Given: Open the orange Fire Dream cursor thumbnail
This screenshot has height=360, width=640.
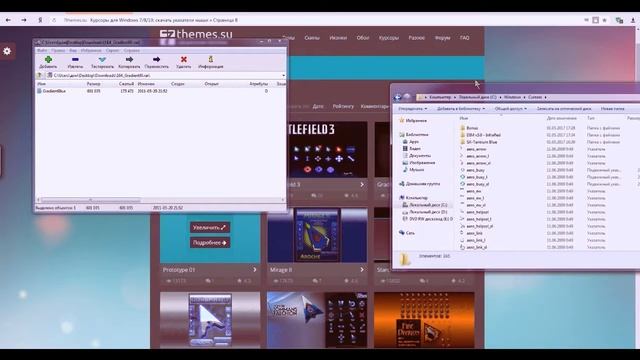Looking at the screenshot, I should (424, 320).
